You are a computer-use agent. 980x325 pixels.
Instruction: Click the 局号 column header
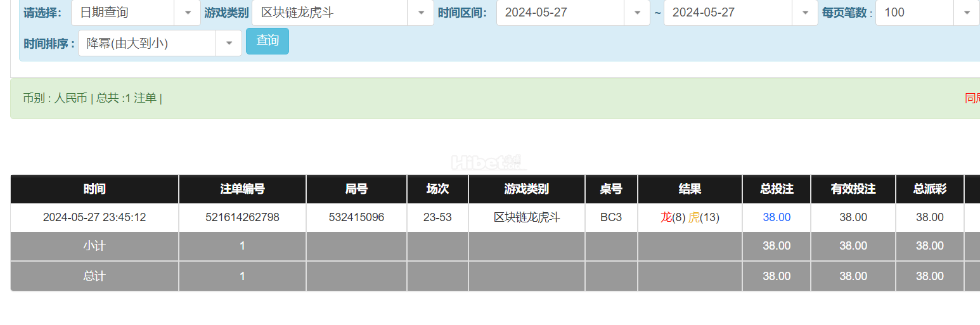pyautogui.click(x=356, y=189)
